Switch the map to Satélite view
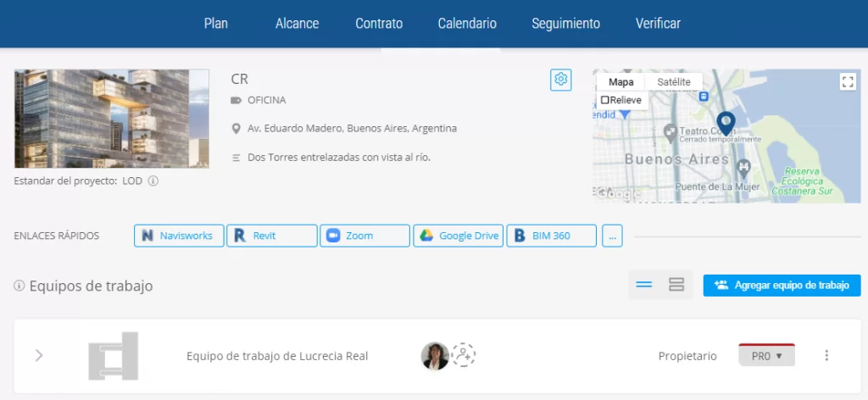 pyautogui.click(x=674, y=81)
